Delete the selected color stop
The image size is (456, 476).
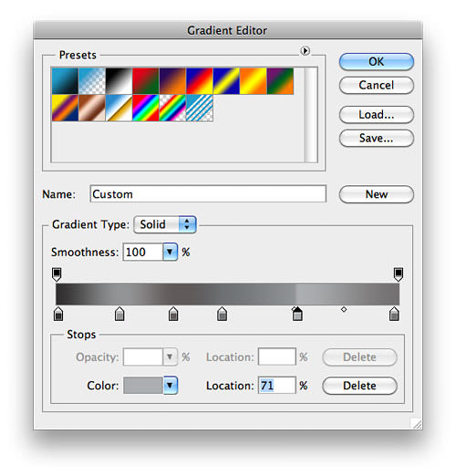(x=359, y=386)
